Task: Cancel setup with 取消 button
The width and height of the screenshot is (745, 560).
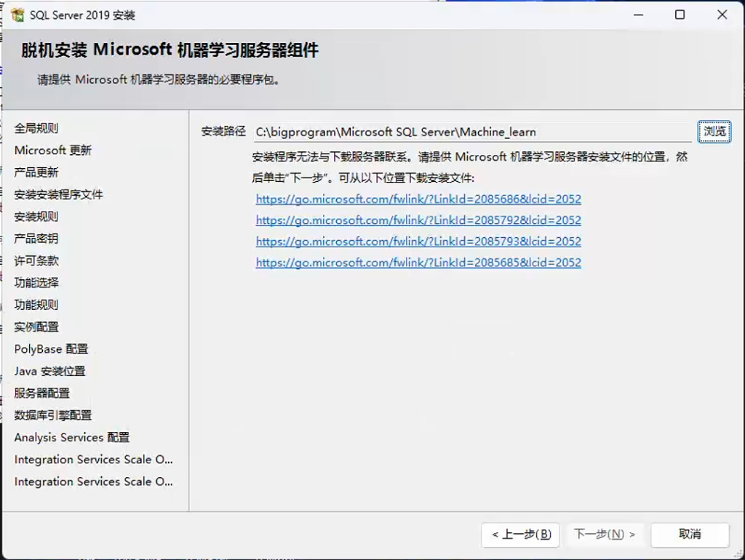Action: point(690,535)
